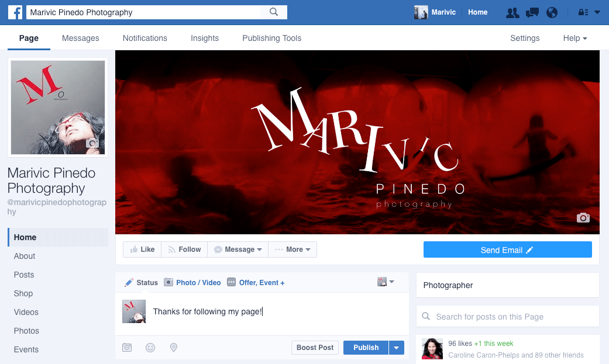Image resolution: width=609 pixels, height=364 pixels.
Task: Expand the account menu arrow in top bar
Action: click(597, 12)
